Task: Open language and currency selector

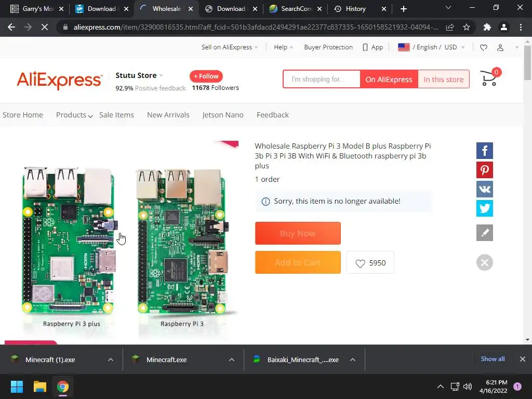Action: (x=431, y=47)
